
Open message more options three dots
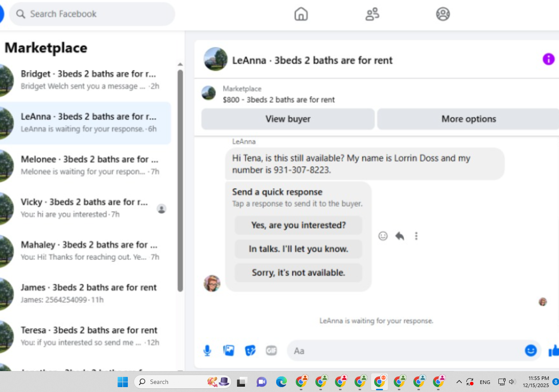tap(416, 236)
